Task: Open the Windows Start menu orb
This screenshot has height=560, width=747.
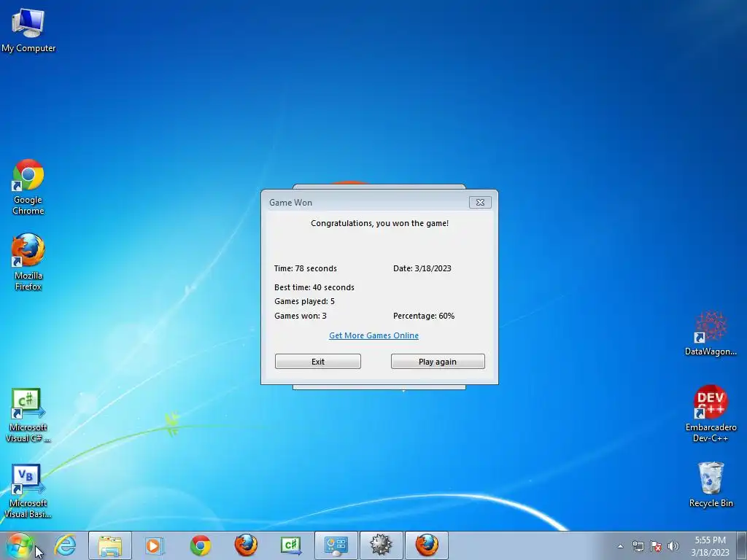Action: [18, 545]
